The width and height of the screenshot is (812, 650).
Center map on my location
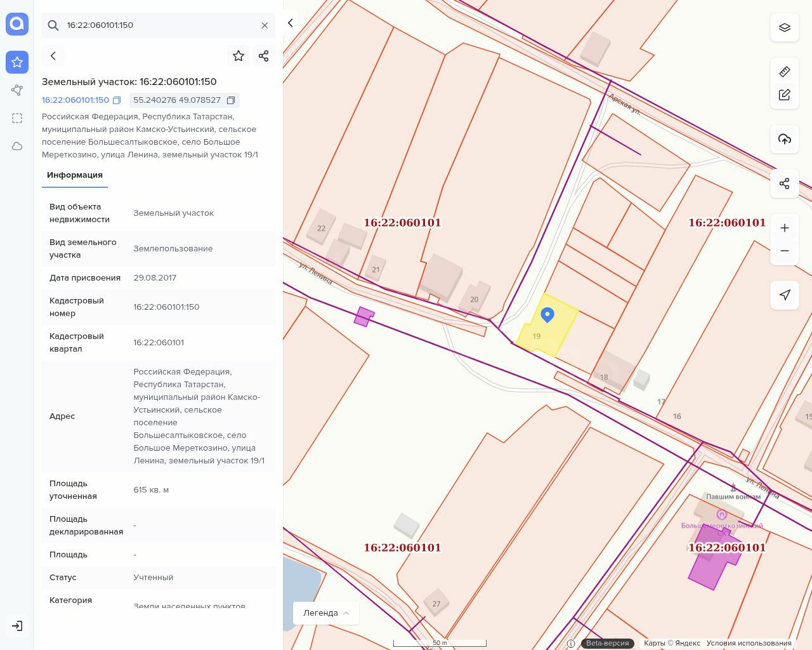(785, 295)
